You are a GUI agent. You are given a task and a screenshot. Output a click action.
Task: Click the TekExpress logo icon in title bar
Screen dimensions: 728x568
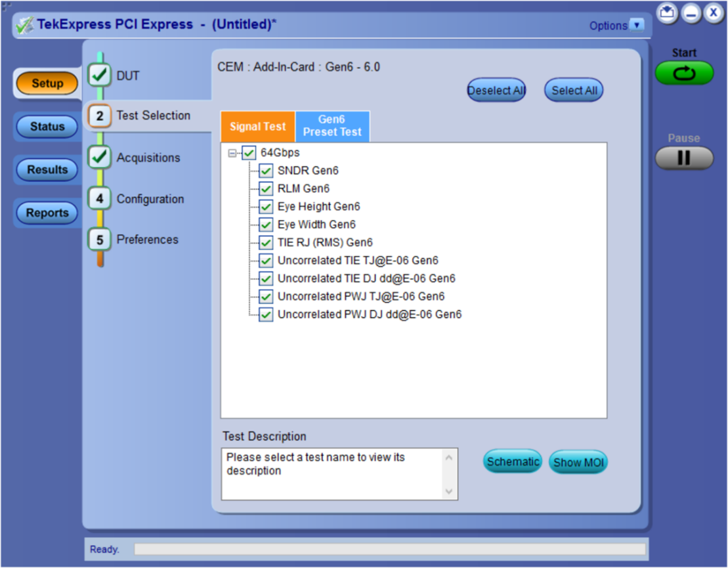(25, 26)
